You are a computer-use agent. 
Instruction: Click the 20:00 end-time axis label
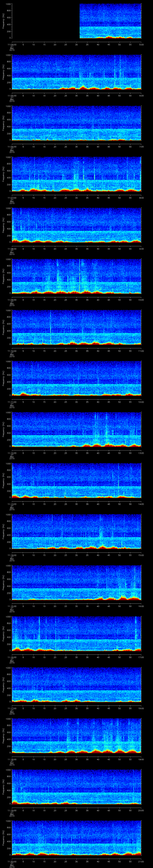pyautogui.click(x=141, y=810)
